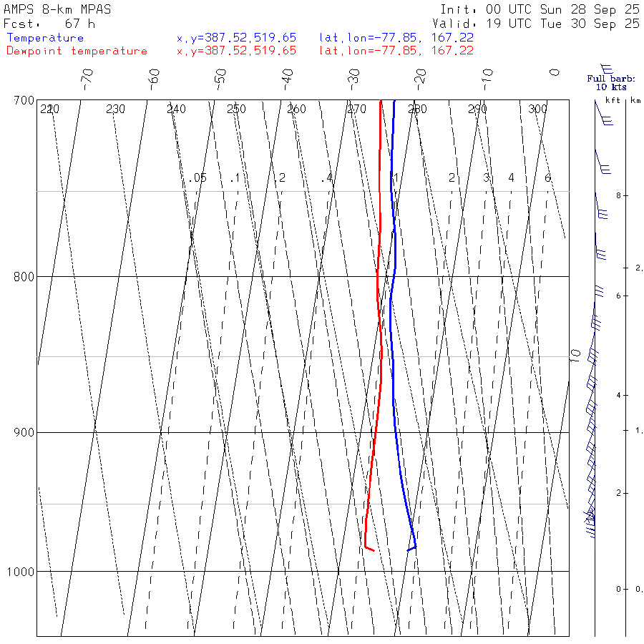Click the blue lat,lon=-77.85, 167.22 text
Screen dimensions: 644x644
[396, 38]
